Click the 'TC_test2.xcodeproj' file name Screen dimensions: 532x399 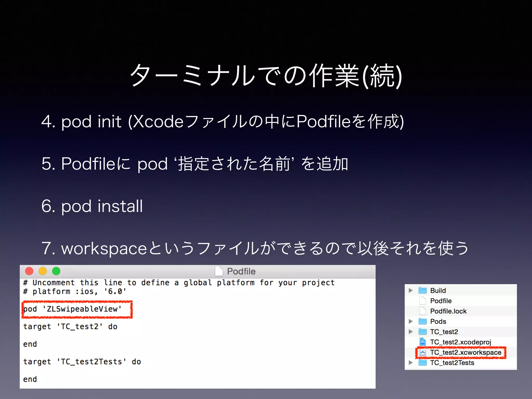coord(461,342)
